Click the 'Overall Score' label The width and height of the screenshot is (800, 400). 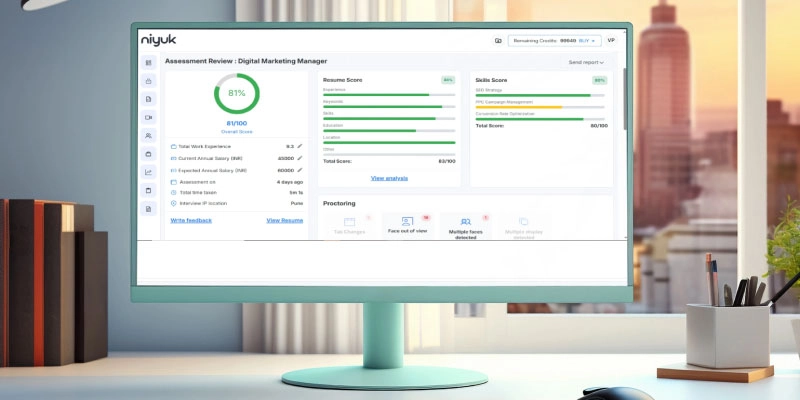237,132
